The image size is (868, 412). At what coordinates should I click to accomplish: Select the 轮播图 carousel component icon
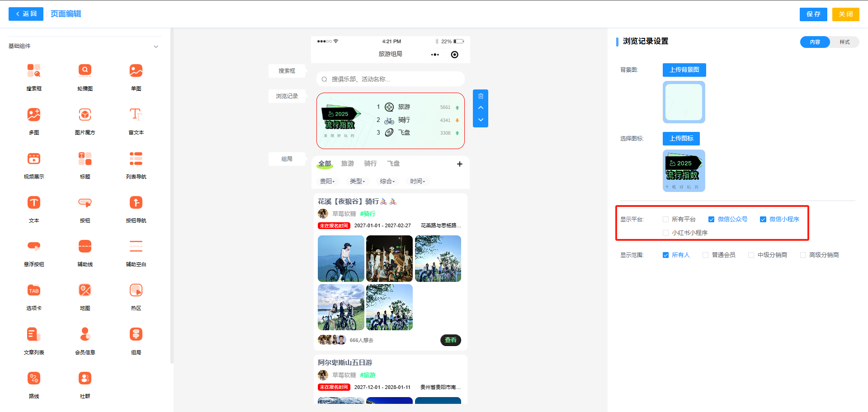(x=85, y=70)
